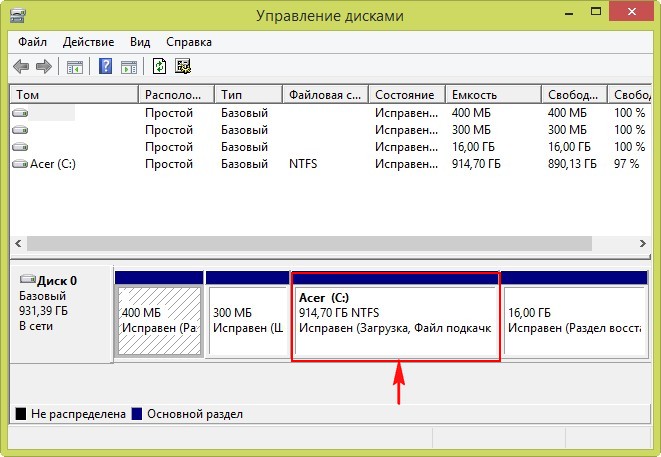
Task: Click the show/hide action pane icon
Action: 128,67
